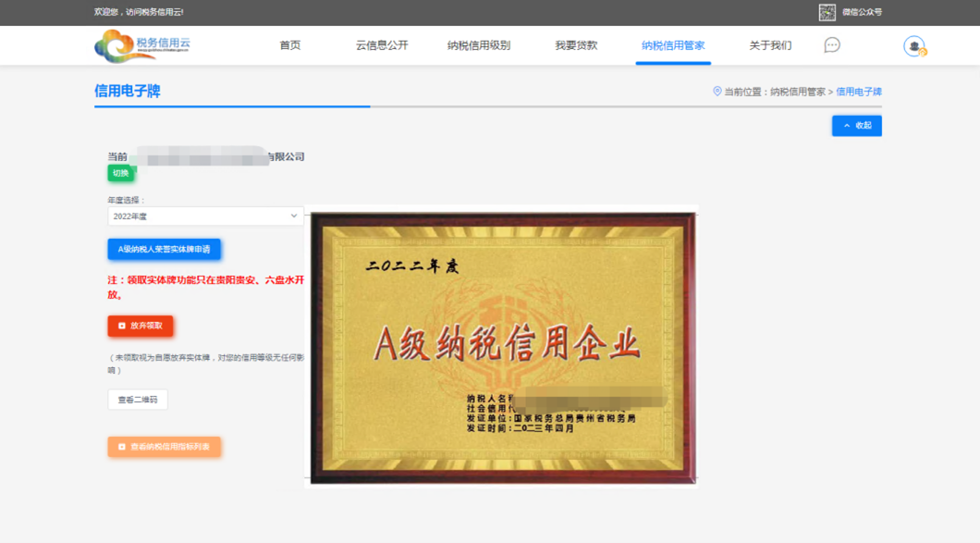Screen dimensions: 980x543
Task: Expand the 2022年度 year dropdown
Action: click(x=205, y=216)
